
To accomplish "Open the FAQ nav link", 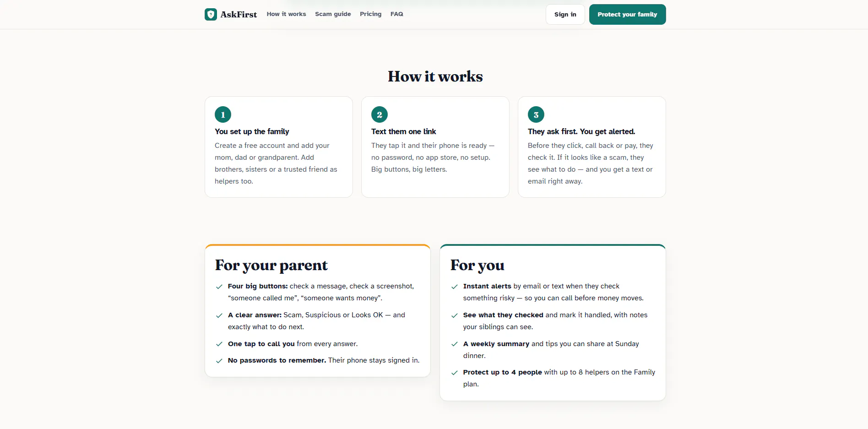I will coord(397,14).
